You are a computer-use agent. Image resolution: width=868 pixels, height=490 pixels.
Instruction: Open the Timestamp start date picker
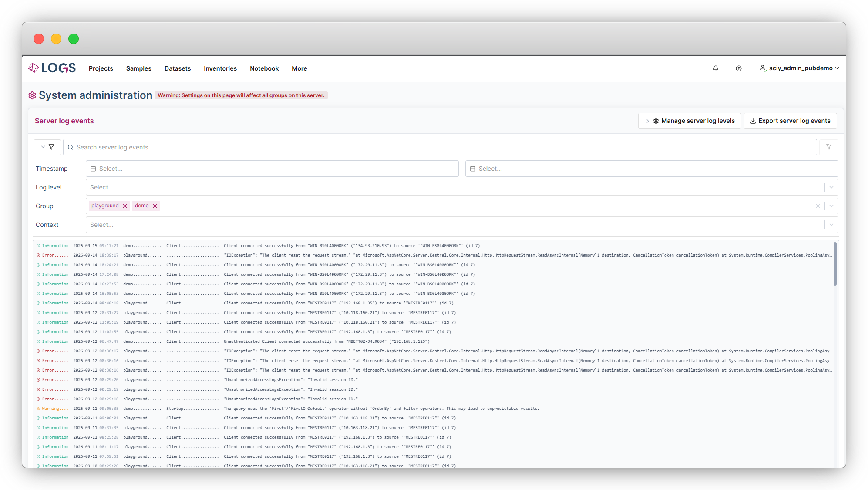point(272,169)
